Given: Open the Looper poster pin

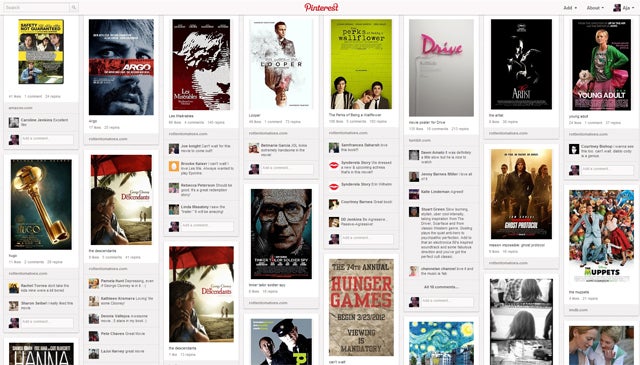Looking at the screenshot, I should click(281, 64).
